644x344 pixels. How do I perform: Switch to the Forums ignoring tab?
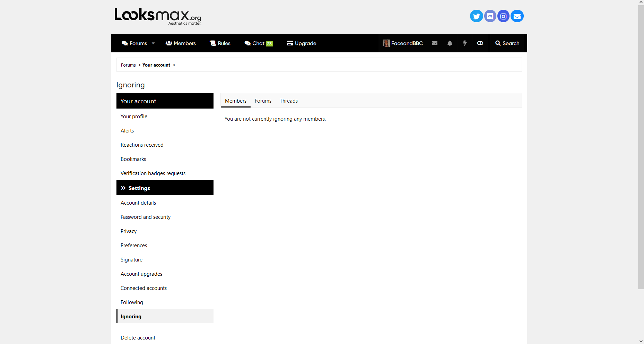(263, 101)
